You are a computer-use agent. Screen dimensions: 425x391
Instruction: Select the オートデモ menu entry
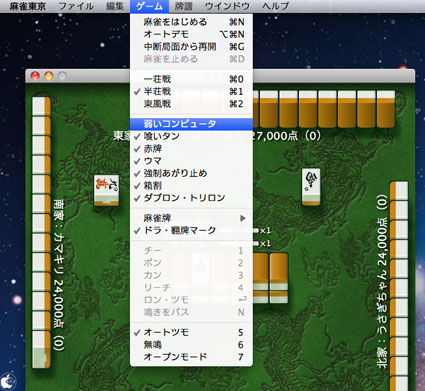(191, 34)
